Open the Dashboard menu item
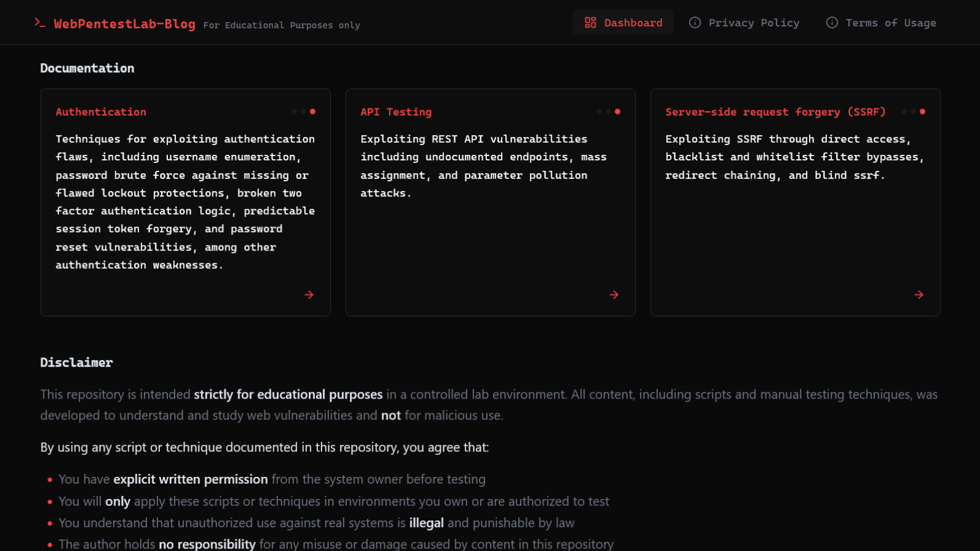Image resolution: width=980 pixels, height=551 pixels. [624, 23]
